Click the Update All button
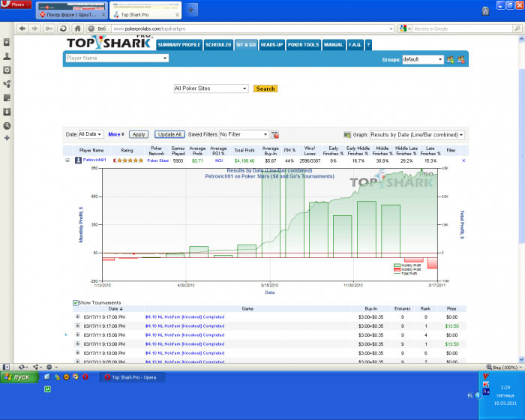This screenshot has height=420, width=525. (169, 134)
